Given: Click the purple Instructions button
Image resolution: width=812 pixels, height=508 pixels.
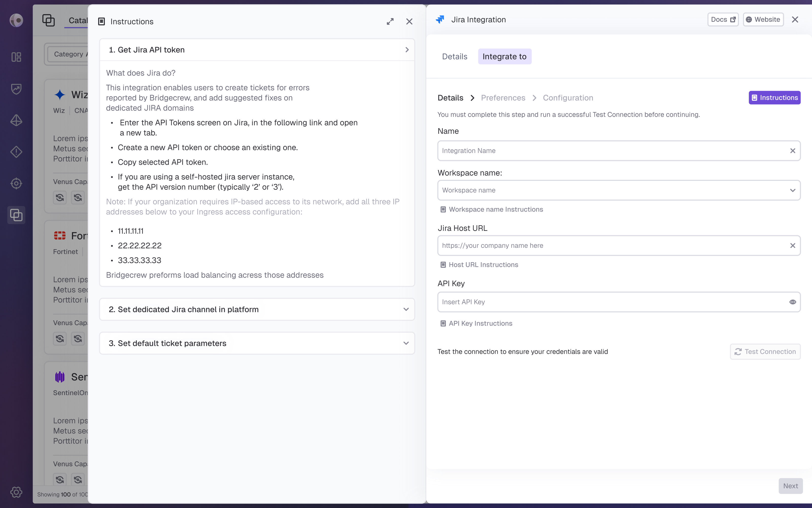Looking at the screenshot, I should [x=774, y=98].
